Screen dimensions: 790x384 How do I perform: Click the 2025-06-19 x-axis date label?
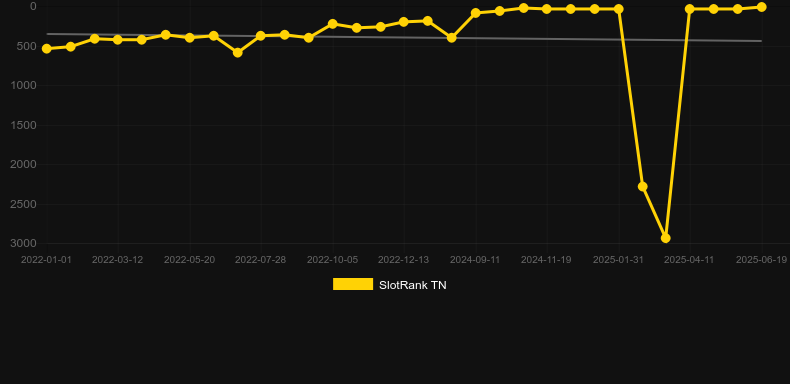(x=761, y=260)
